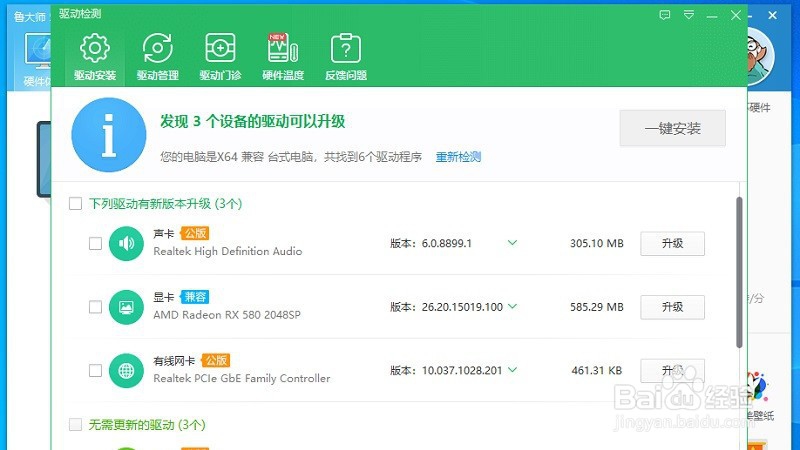The width and height of the screenshot is (800, 450).
Task: Click the Realtek High Definition Audio text
Action: pos(228,251)
